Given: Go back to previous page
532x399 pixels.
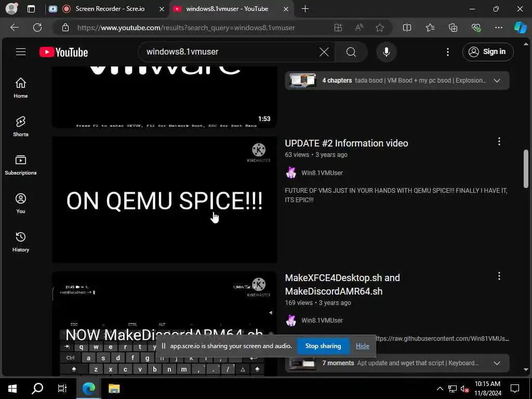Looking at the screenshot, I should (15, 28).
